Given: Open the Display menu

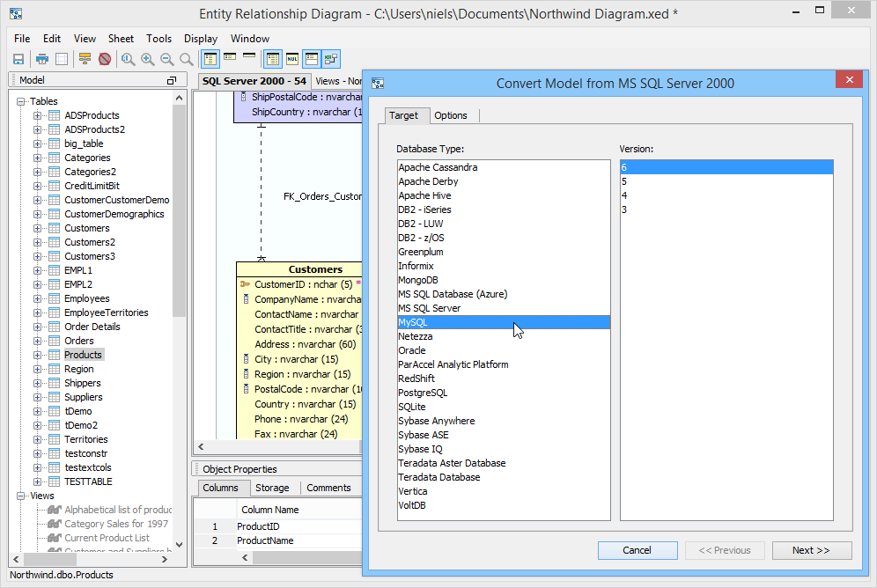Looking at the screenshot, I should point(201,39).
